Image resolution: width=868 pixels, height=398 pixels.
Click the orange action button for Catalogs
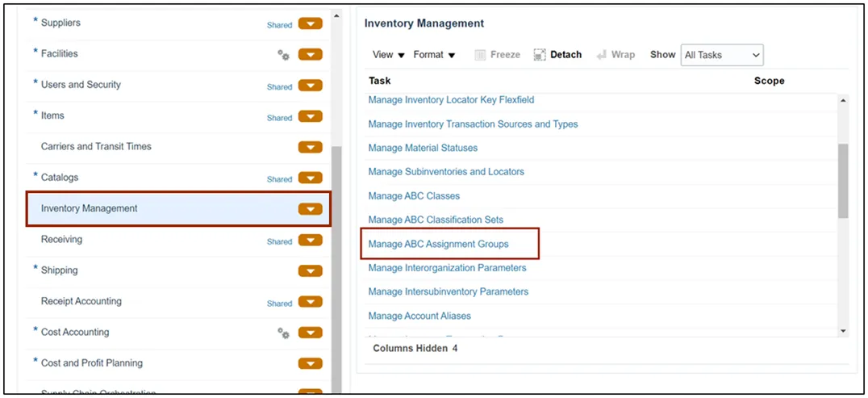pos(310,178)
